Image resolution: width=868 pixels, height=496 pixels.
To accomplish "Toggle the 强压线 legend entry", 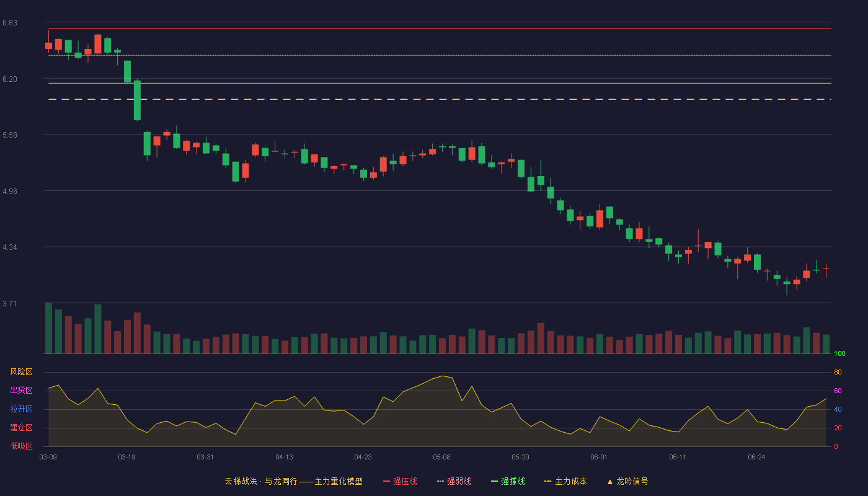I will pyautogui.click(x=400, y=481).
